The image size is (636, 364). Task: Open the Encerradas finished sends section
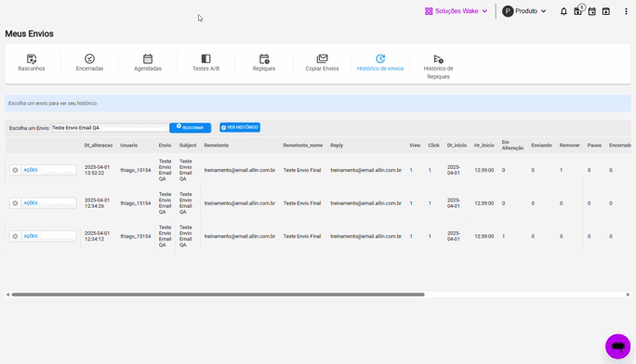[89, 63]
